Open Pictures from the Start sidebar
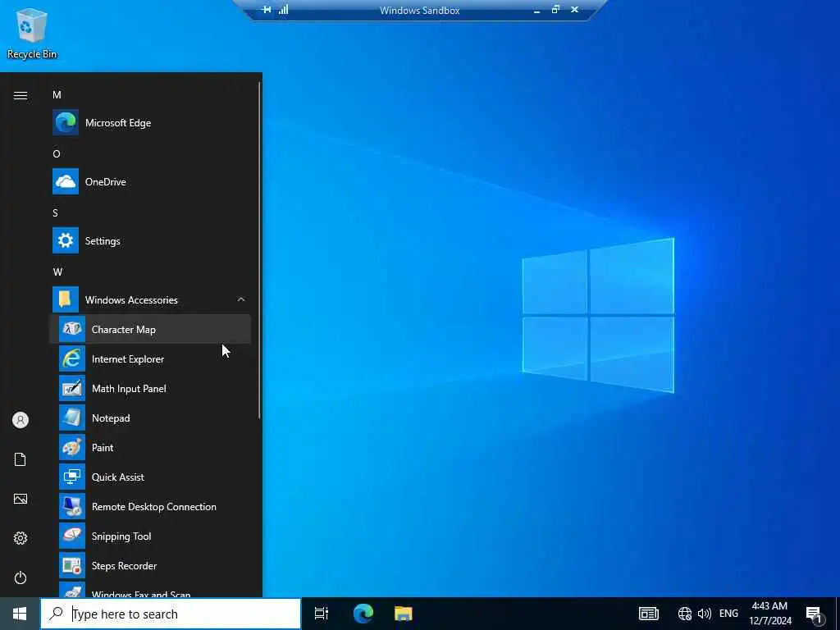840x630 pixels. click(x=21, y=499)
